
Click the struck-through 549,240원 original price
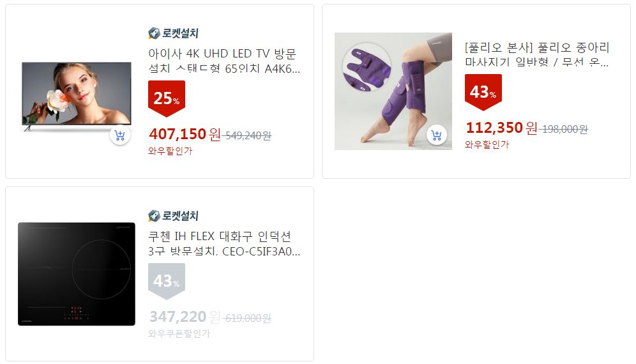(x=247, y=135)
